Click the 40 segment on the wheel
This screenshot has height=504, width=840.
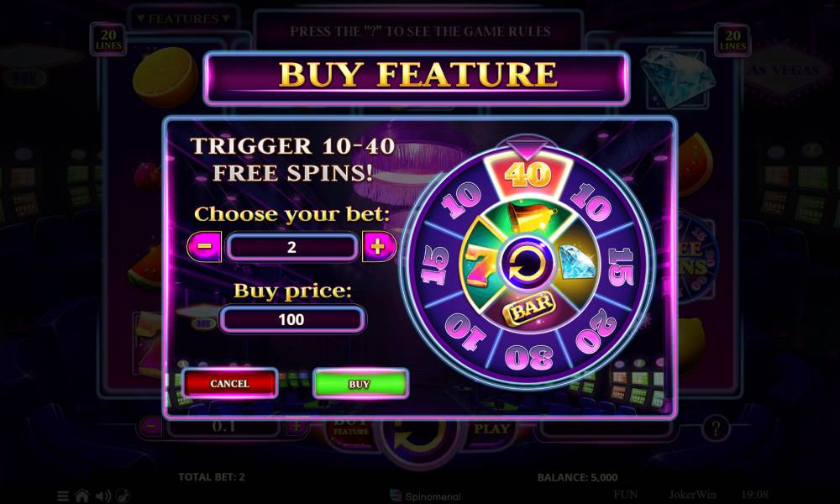(528, 175)
